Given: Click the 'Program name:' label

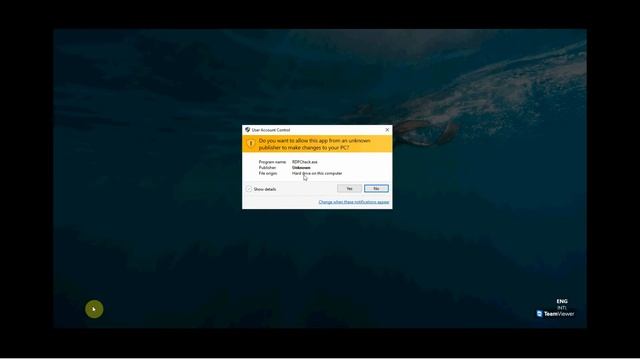Looking at the screenshot, I should pos(272,162).
